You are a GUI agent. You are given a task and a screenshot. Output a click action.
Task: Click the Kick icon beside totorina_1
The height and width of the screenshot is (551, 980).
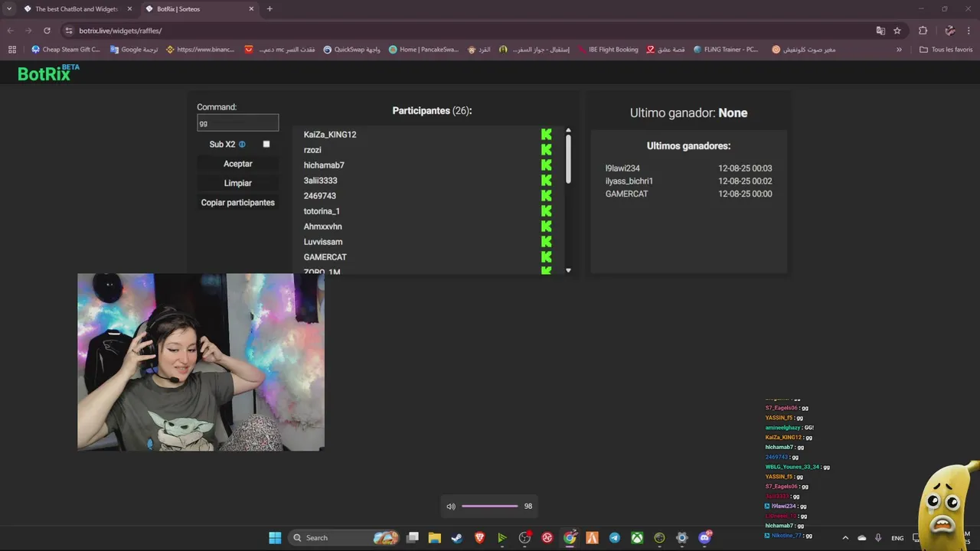[546, 210]
